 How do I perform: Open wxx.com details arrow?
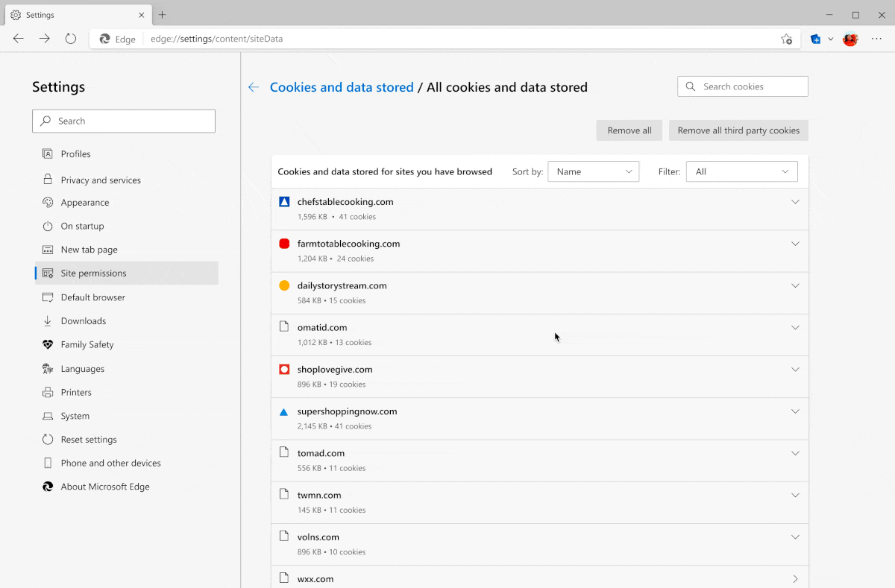pos(795,578)
